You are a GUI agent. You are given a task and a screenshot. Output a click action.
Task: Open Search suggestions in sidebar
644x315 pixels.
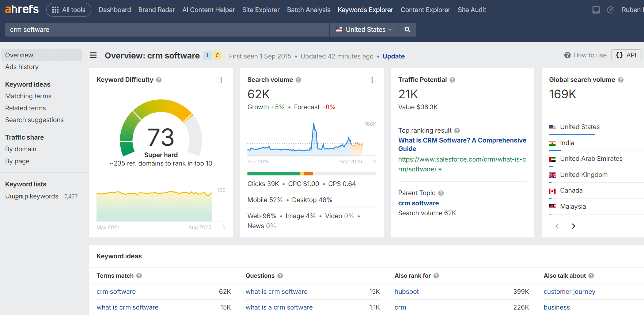[x=34, y=120]
